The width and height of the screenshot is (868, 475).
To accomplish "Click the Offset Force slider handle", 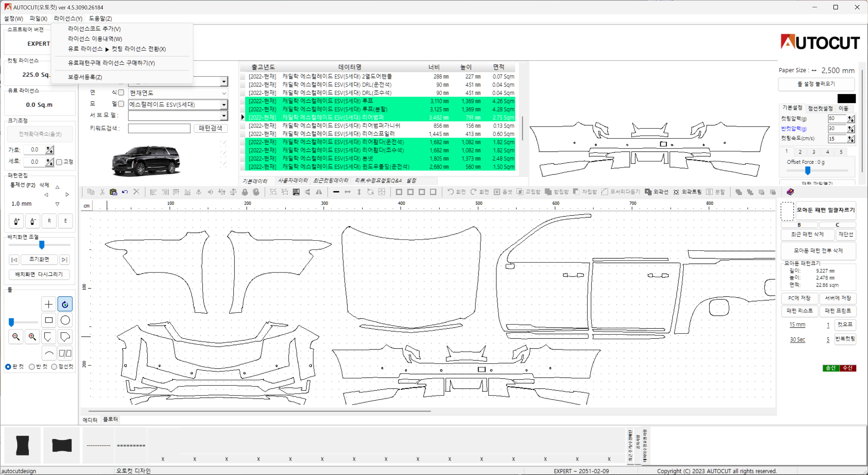I will (x=807, y=171).
